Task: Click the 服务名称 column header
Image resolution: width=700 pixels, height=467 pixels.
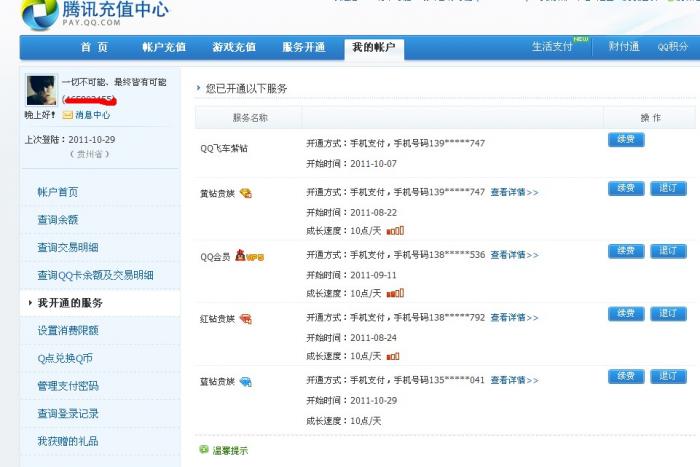Action: pos(250,118)
